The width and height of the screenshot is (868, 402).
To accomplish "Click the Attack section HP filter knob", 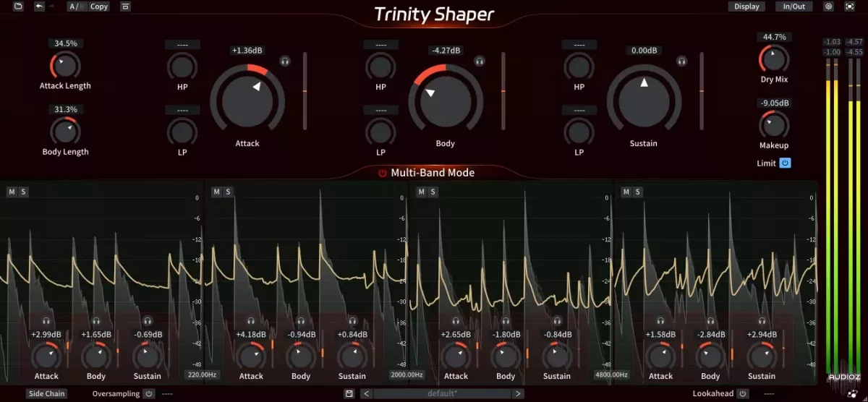I will (x=182, y=67).
